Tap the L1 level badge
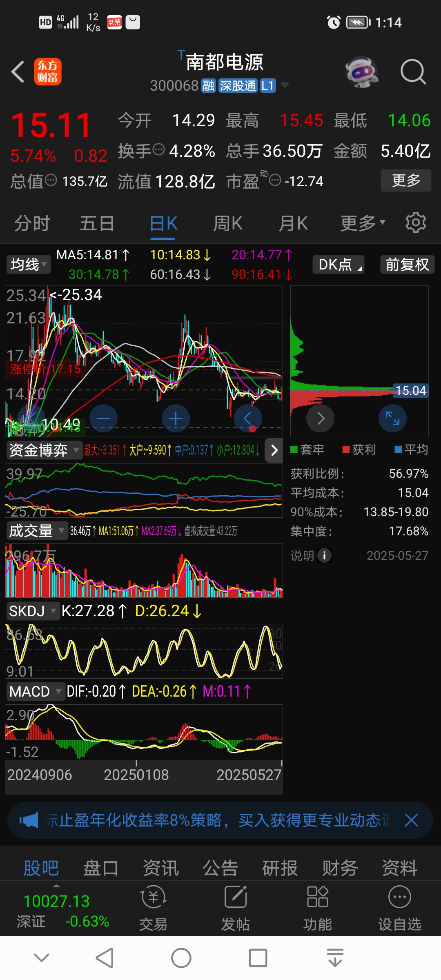Image resolution: width=441 pixels, height=980 pixels. (268, 86)
